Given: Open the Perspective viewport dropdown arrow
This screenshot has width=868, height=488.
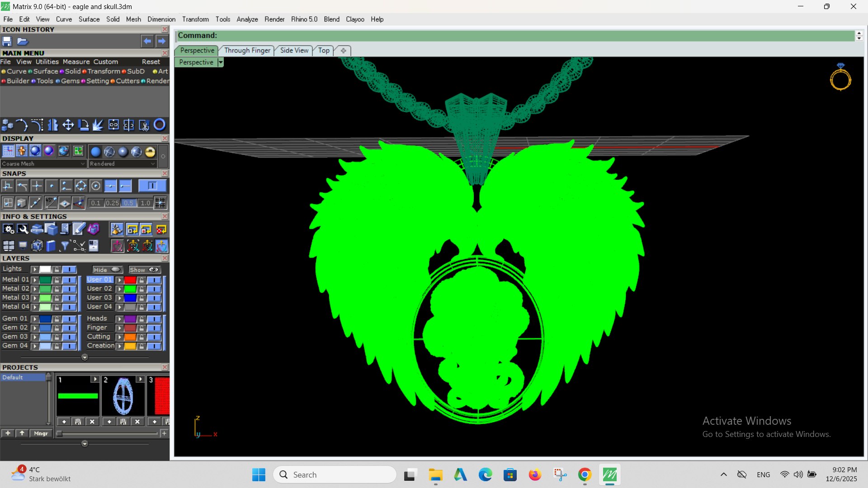Looking at the screenshot, I should pos(221,62).
